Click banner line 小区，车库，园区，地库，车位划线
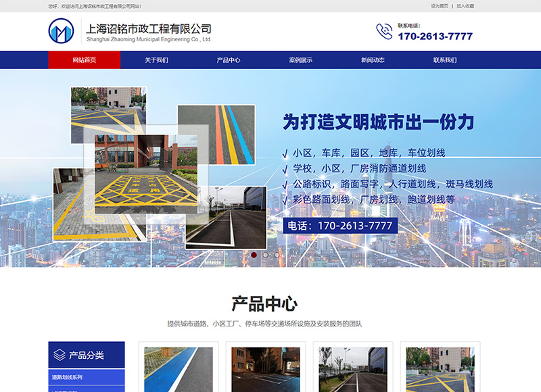Screen dimensions: 541x392 pos(369,153)
